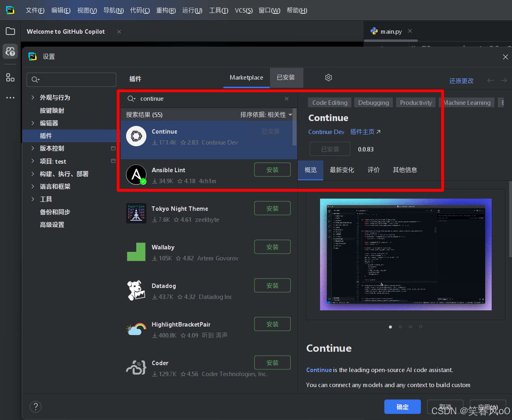Screen dimensions: 512x420
Task: Click the 版本控制 project-level indicator icon
Action: (113, 148)
